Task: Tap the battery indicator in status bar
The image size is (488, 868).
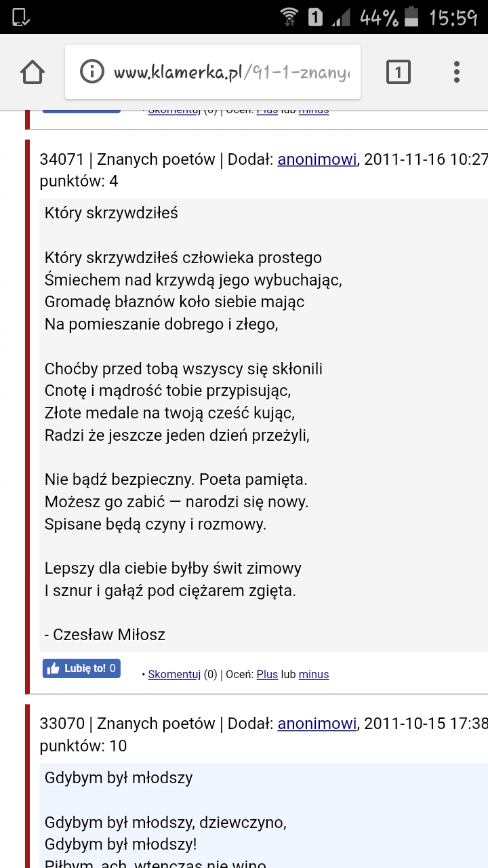Action: 411,17
